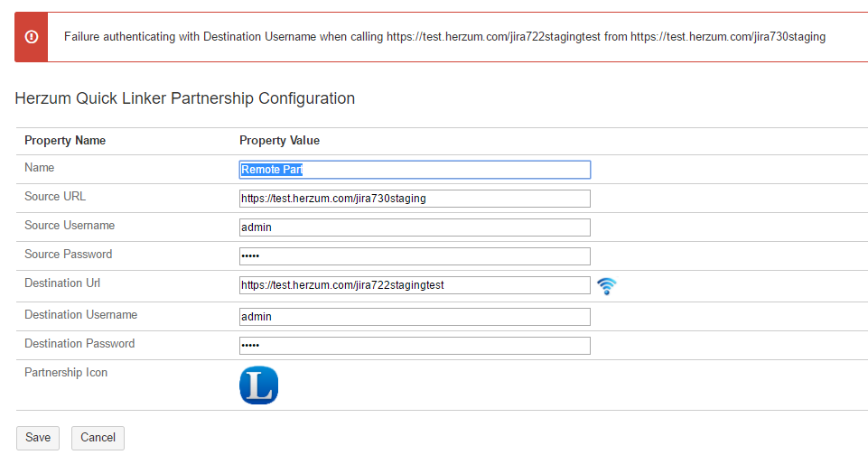This screenshot has height=464, width=868.
Task: Focus the Destination Url input box
Action: click(415, 285)
